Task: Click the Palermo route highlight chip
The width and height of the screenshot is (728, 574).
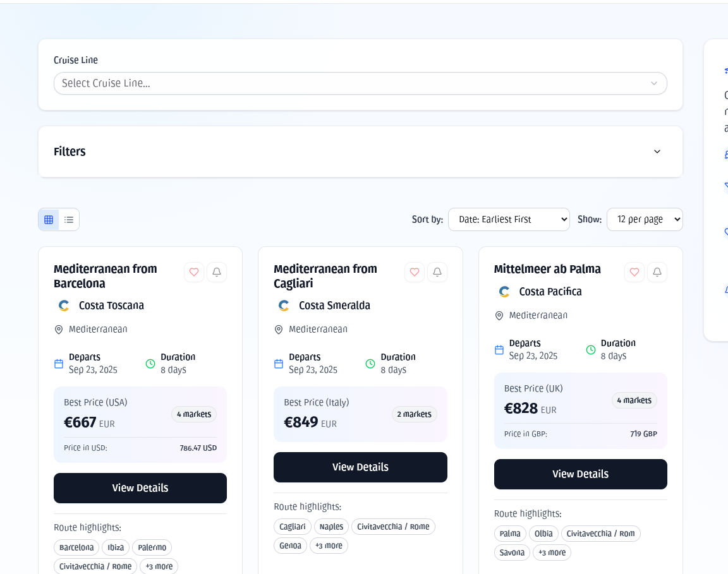Action: pyautogui.click(x=152, y=547)
